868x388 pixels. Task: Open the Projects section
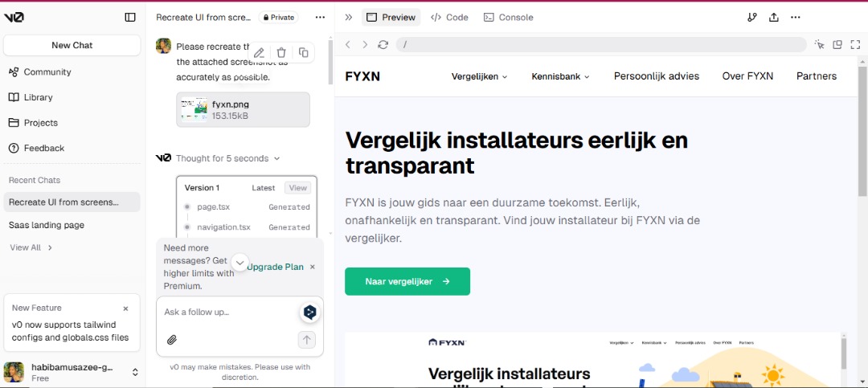[33, 123]
